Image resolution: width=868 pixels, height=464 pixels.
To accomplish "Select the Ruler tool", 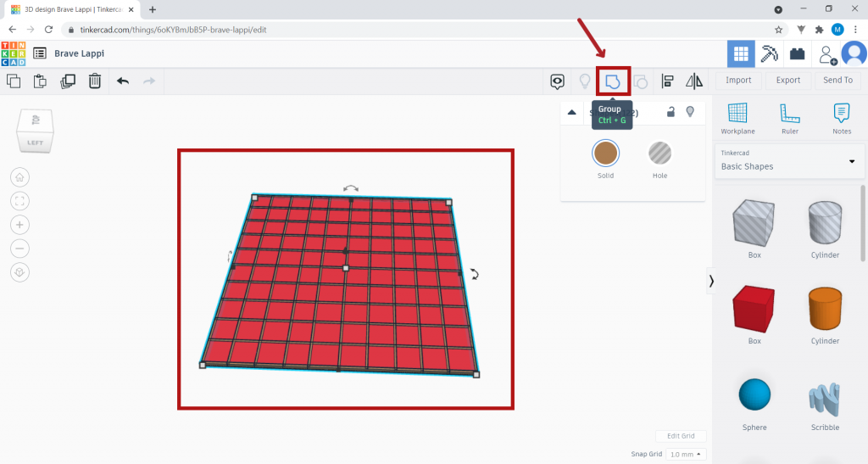I will pos(790,119).
